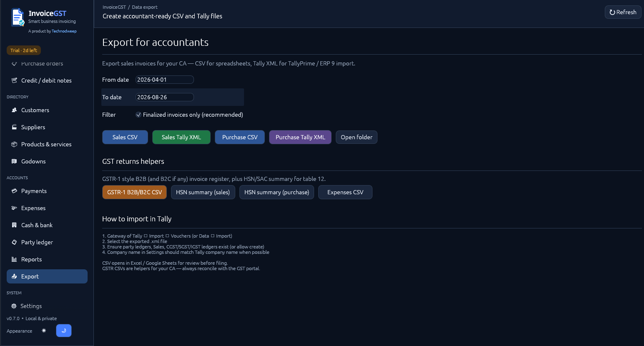Export Purchase Tally XML
Viewport: 644px width, 346px height.
[300, 137]
